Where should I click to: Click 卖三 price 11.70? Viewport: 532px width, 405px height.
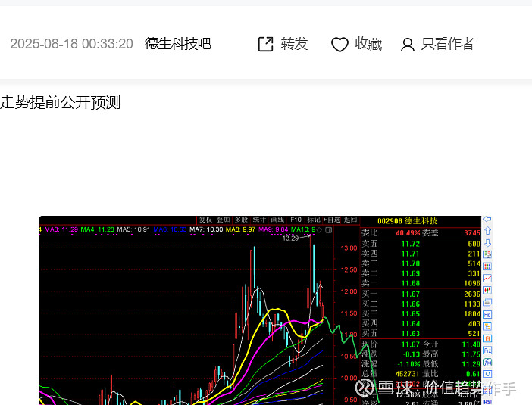(411, 263)
